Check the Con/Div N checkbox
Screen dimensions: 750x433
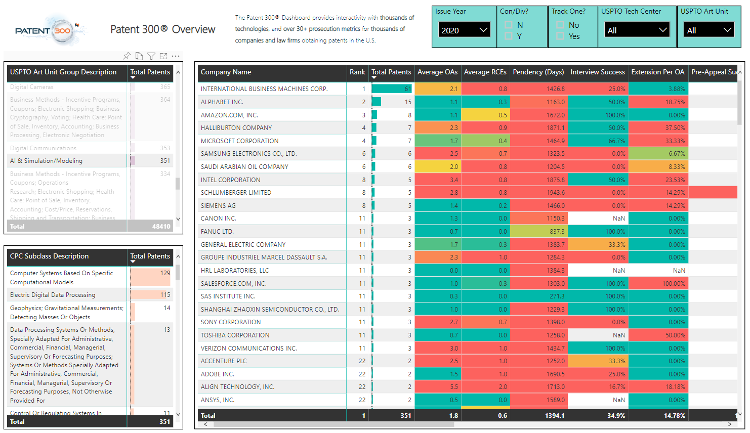click(508, 25)
